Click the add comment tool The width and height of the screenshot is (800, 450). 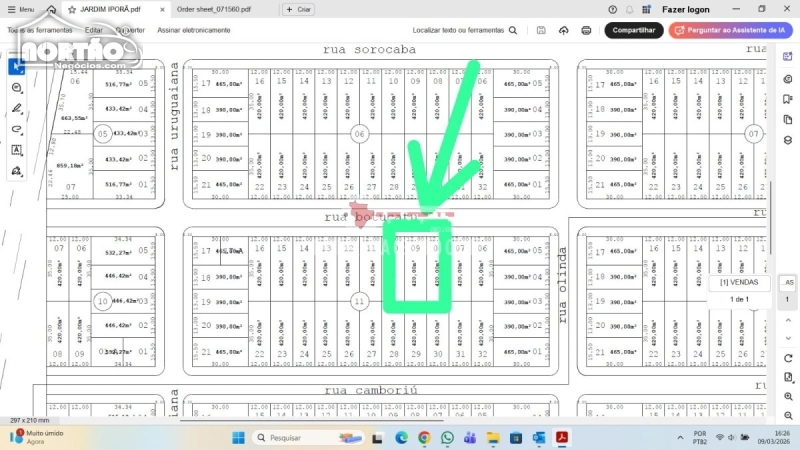pos(17,88)
